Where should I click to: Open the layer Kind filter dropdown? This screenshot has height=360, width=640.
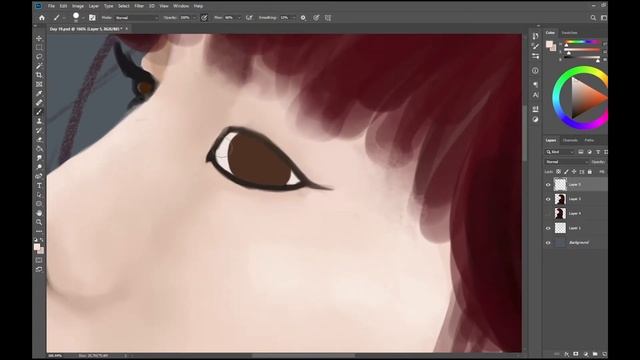(x=560, y=152)
